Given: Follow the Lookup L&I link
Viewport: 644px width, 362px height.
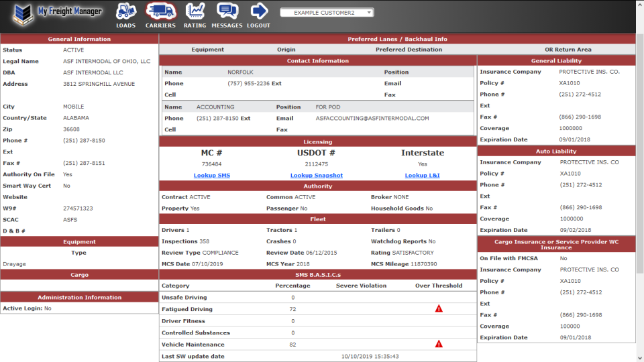Looking at the screenshot, I should pyautogui.click(x=422, y=175).
